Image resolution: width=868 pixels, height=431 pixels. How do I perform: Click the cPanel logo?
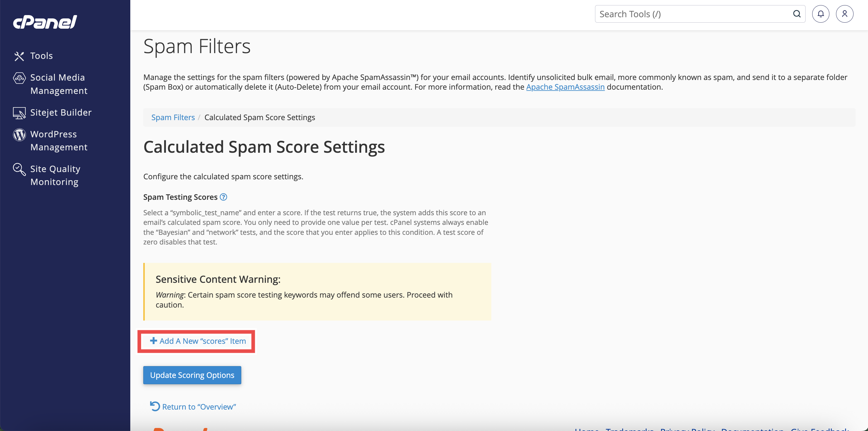click(x=45, y=22)
